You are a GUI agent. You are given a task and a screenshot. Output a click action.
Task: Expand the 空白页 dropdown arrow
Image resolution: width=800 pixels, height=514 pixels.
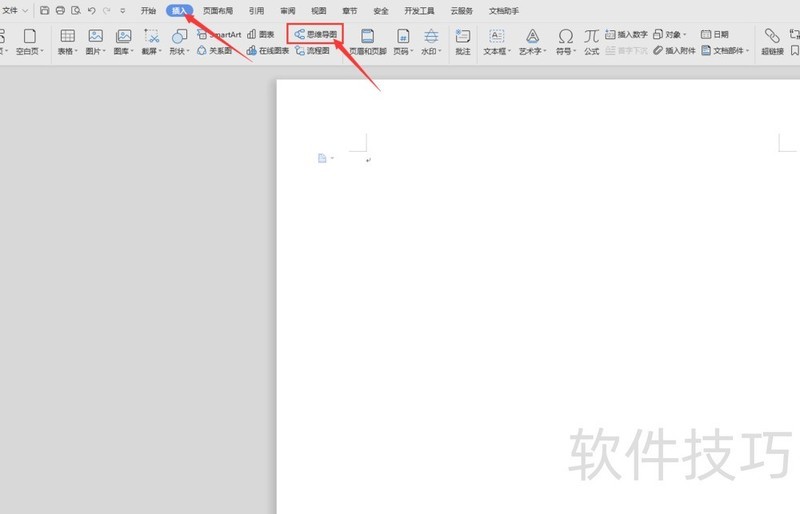pos(42,51)
